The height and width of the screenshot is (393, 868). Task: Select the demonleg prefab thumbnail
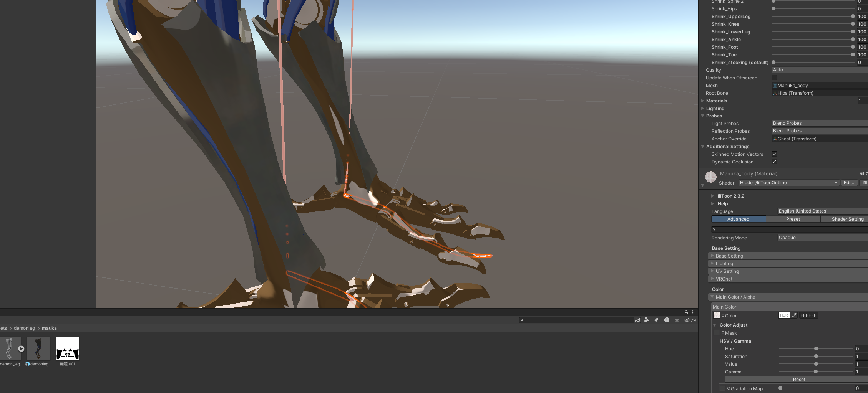38,348
